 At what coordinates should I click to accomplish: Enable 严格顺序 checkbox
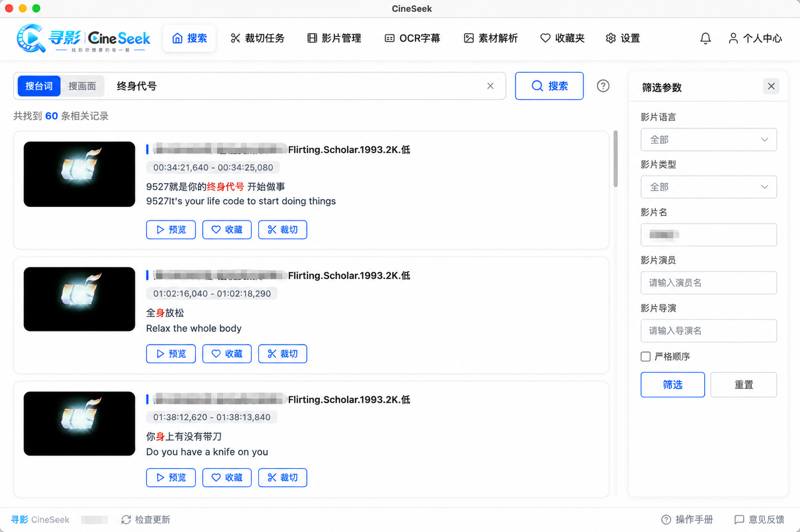point(645,356)
